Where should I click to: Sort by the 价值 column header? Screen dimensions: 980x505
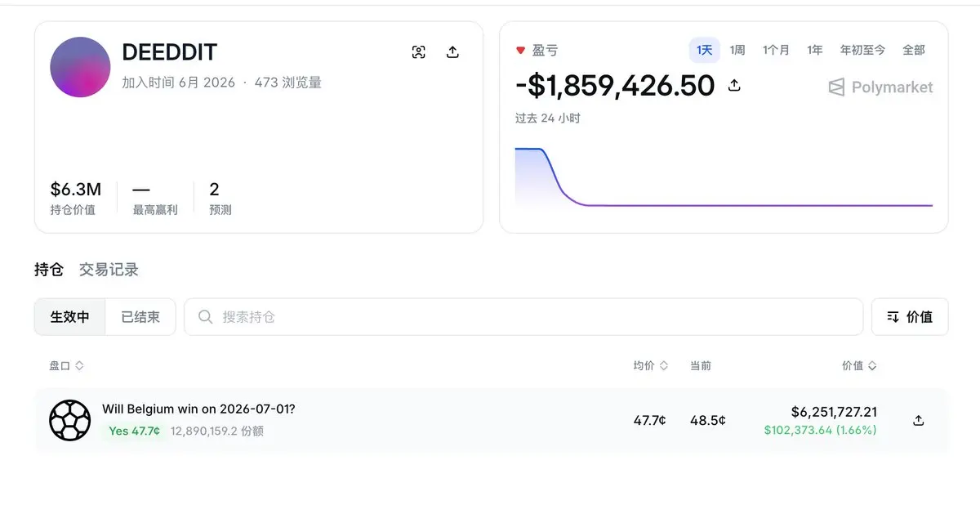pyautogui.click(x=860, y=365)
